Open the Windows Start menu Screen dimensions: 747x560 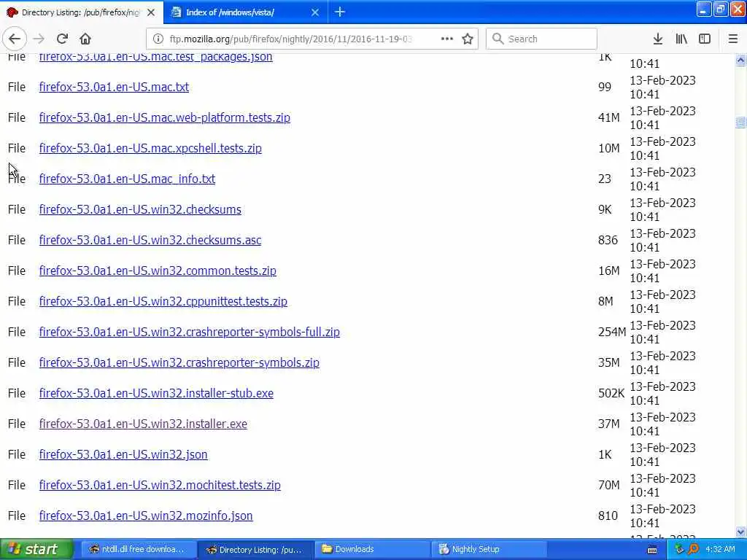coord(36,549)
